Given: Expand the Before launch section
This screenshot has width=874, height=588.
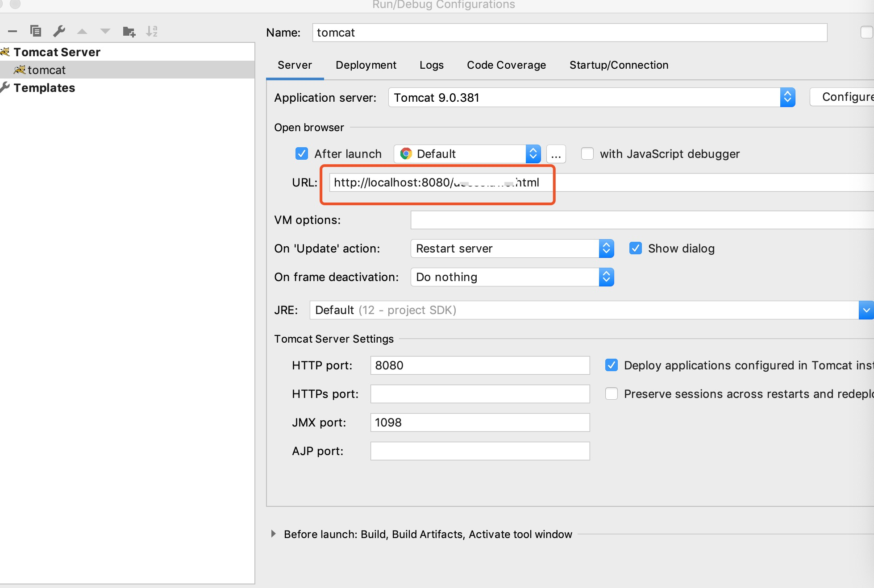Looking at the screenshot, I should (x=273, y=534).
